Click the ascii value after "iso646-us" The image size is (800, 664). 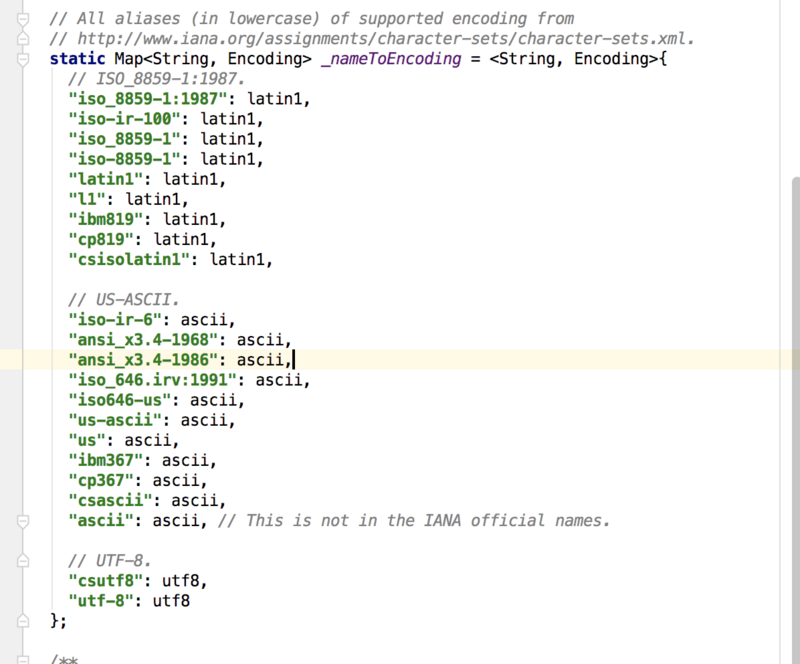click(x=213, y=400)
